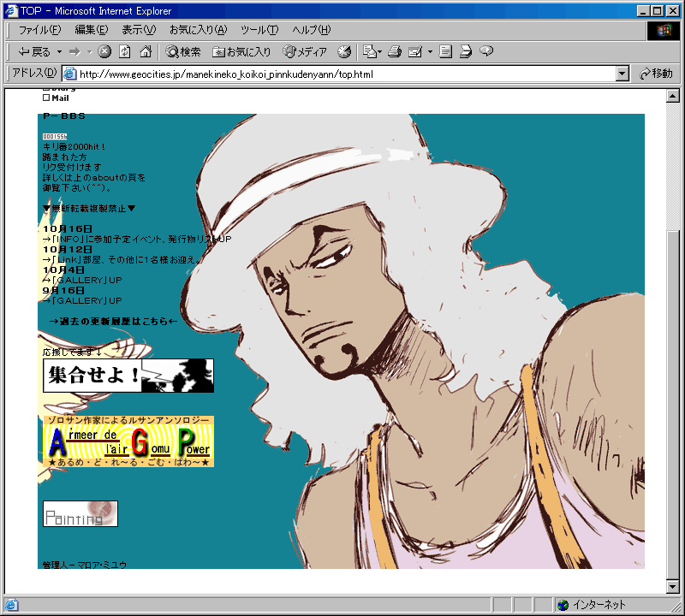Go back with the 戻る toolbar button
Image resolution: width=685 pixels, height=616 pixels.
(x=34, y=52)
